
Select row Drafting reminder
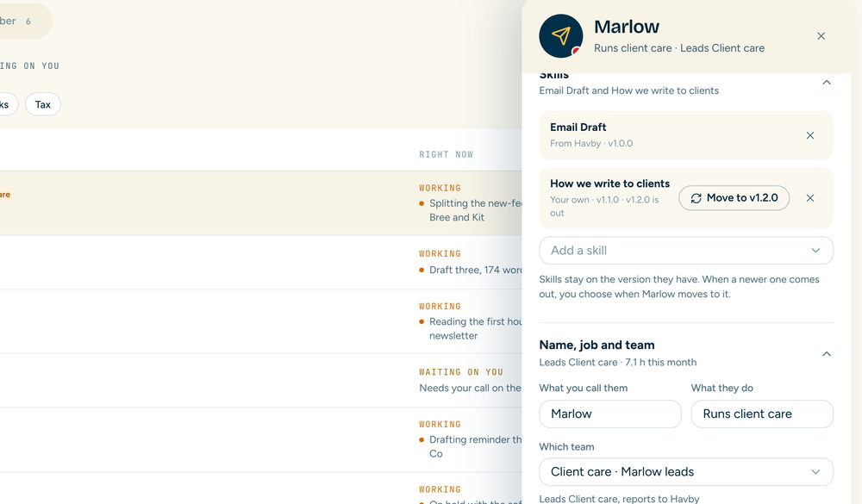(x=260, y=439)
